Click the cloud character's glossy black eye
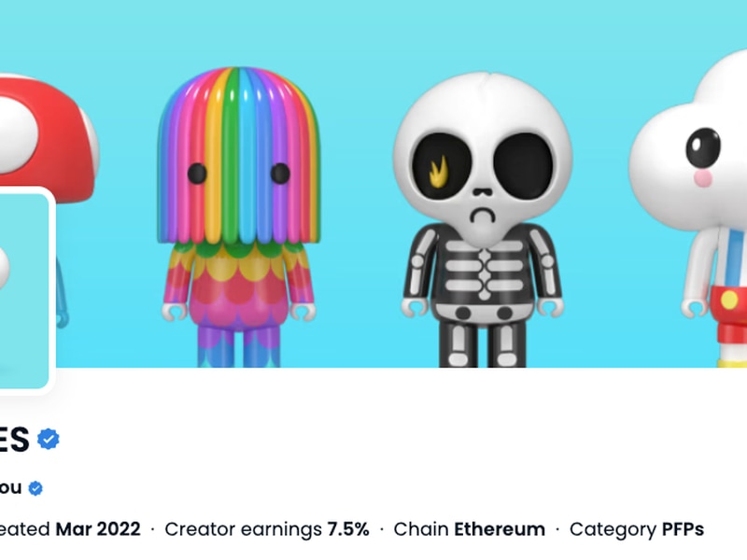 coord(703,147)
